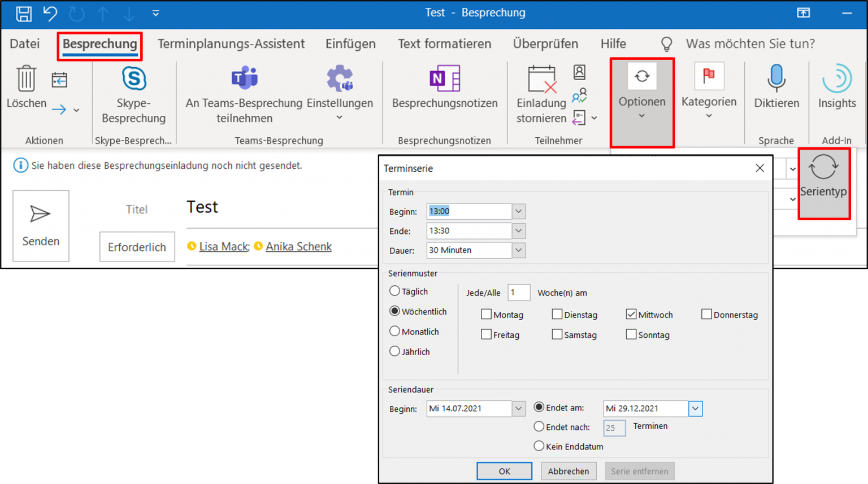This screenshot has width=868, height=484.
Task: Confirm the Terminserie dialog with OK
Action: [504, 471]
